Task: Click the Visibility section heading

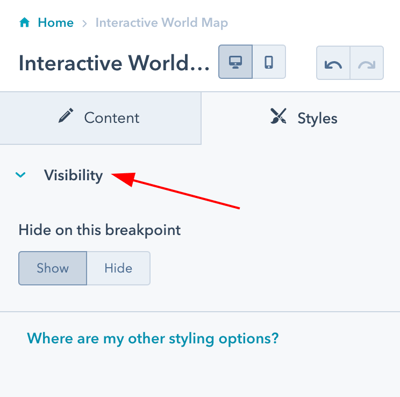Action: coord(73,175)
